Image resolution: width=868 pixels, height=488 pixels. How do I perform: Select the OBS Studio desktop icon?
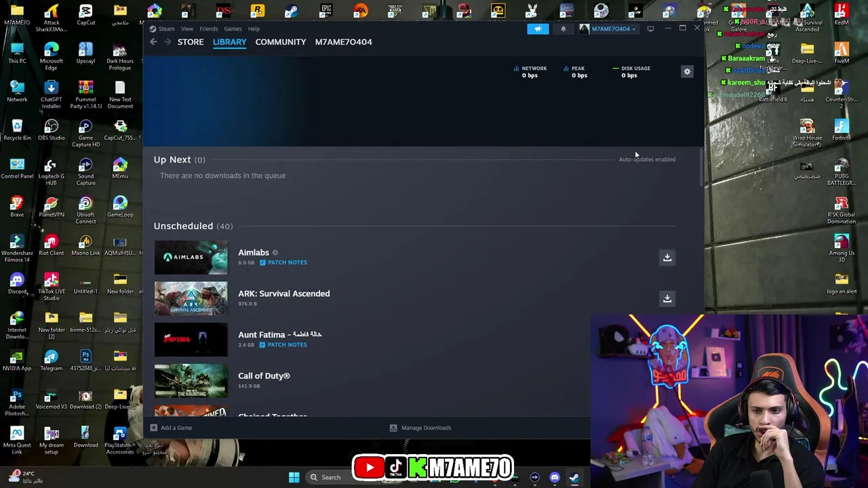tap(52, 130)
